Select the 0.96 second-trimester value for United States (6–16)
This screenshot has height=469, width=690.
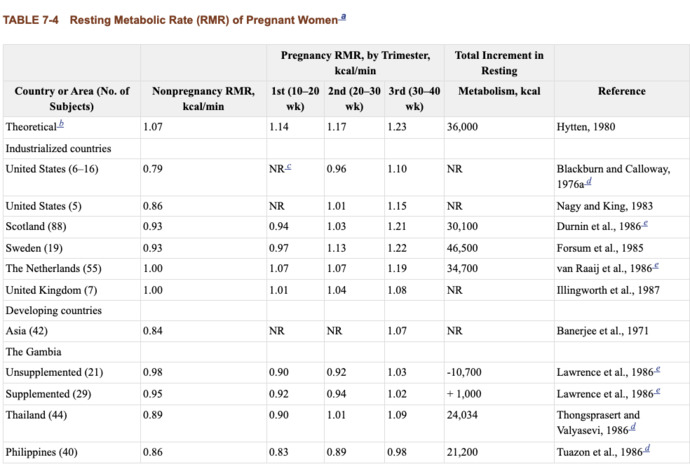click(x=337, y=169)
